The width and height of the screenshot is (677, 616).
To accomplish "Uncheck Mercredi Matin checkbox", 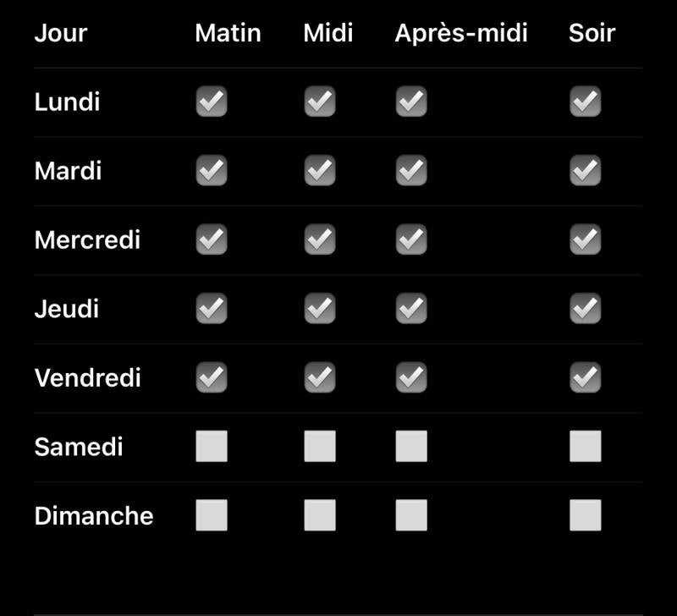I will (x=212, y=240).
